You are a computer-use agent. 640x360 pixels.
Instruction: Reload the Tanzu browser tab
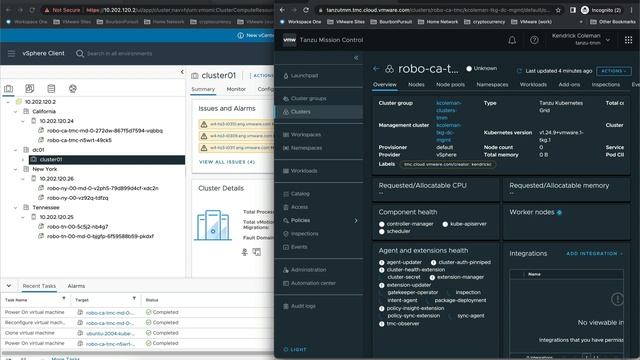[x=306, y=10]
